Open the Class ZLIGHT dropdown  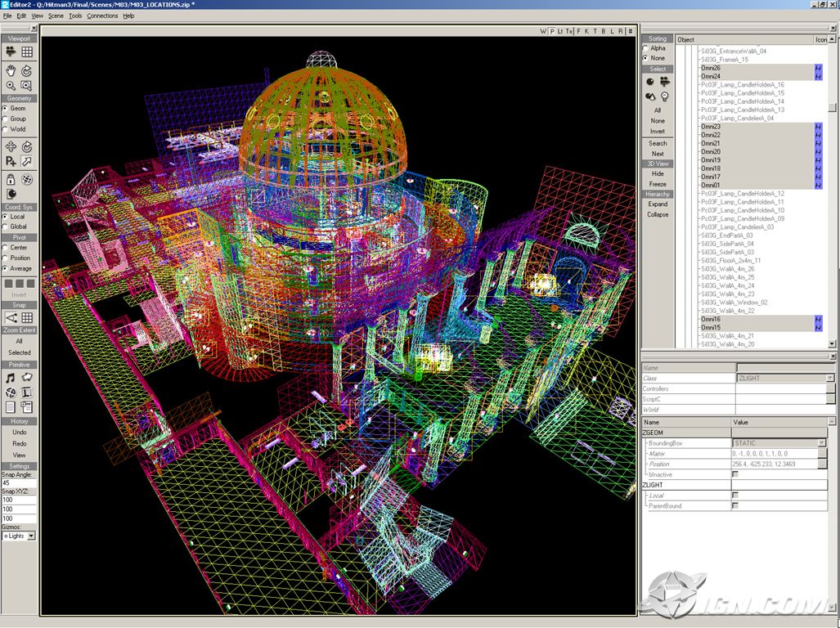click(x=830, y=378)
